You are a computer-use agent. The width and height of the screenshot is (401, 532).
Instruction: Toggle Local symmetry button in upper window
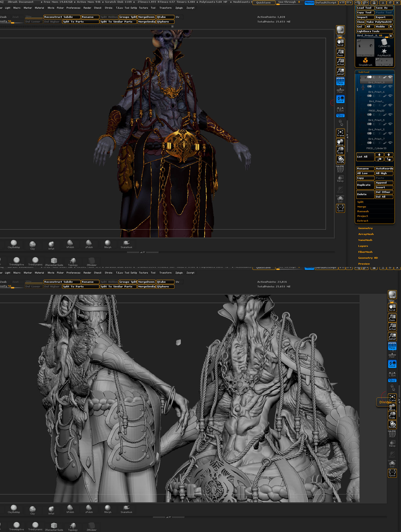340,99
